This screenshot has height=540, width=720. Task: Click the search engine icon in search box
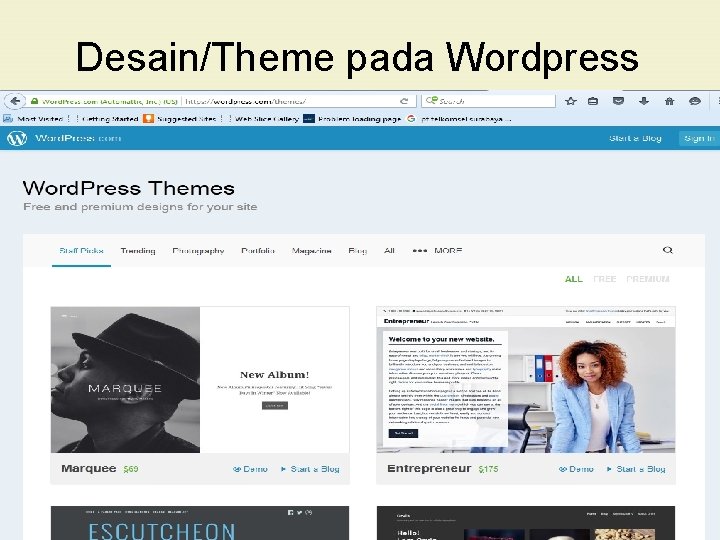432,101
